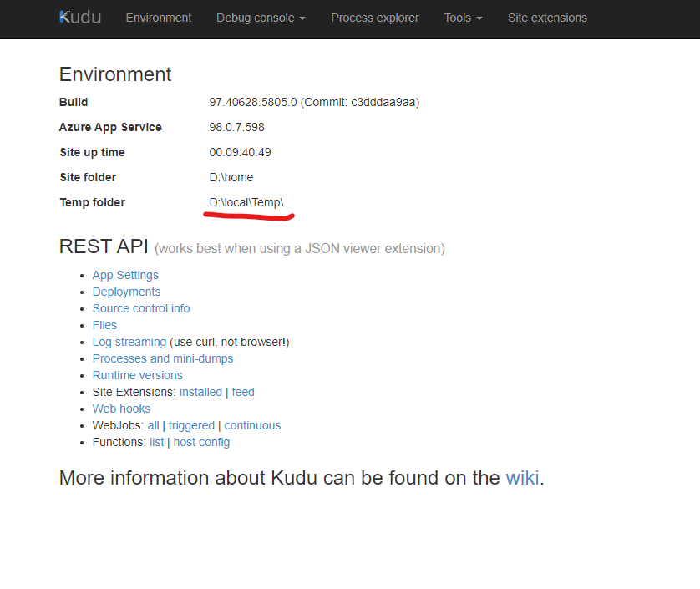Open Source control info

click(140, 308)
